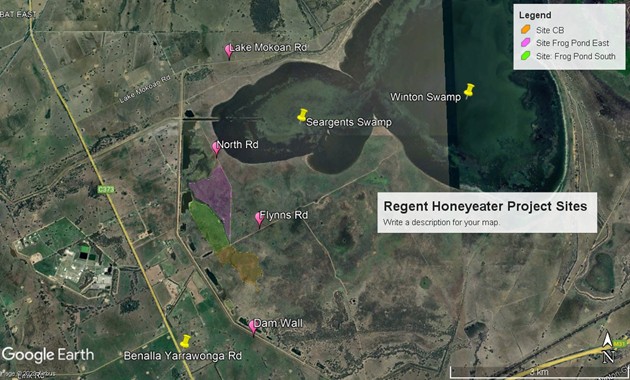Click the Google Earth logo
This screenshot has height=380, width=630.
click(48, 355)
